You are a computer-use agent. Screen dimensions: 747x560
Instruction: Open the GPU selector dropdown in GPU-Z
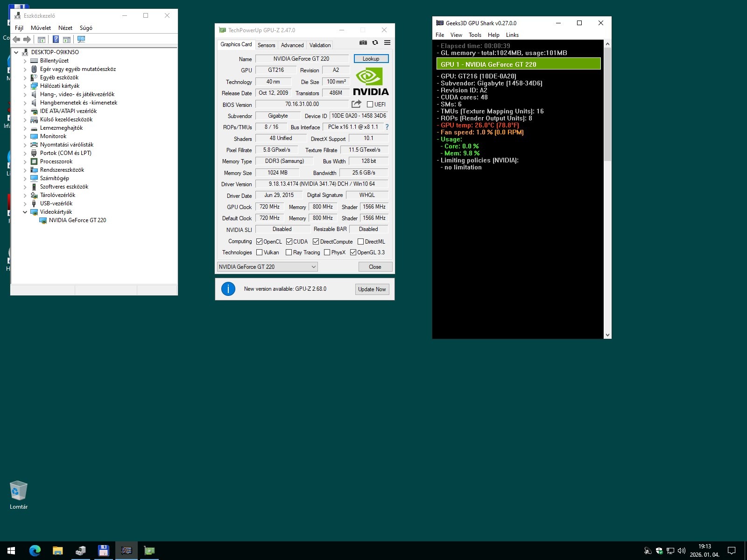tap(267, 267)
